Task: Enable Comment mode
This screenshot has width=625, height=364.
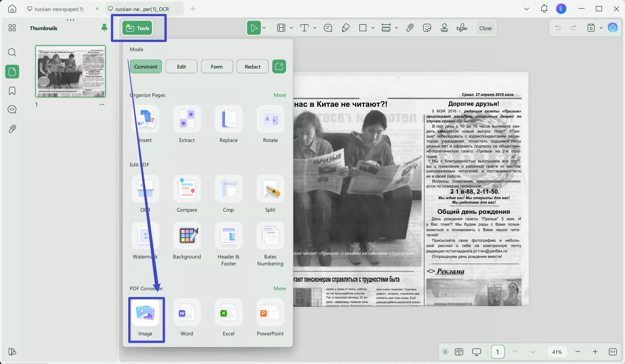Action: (x=146, y=66)
